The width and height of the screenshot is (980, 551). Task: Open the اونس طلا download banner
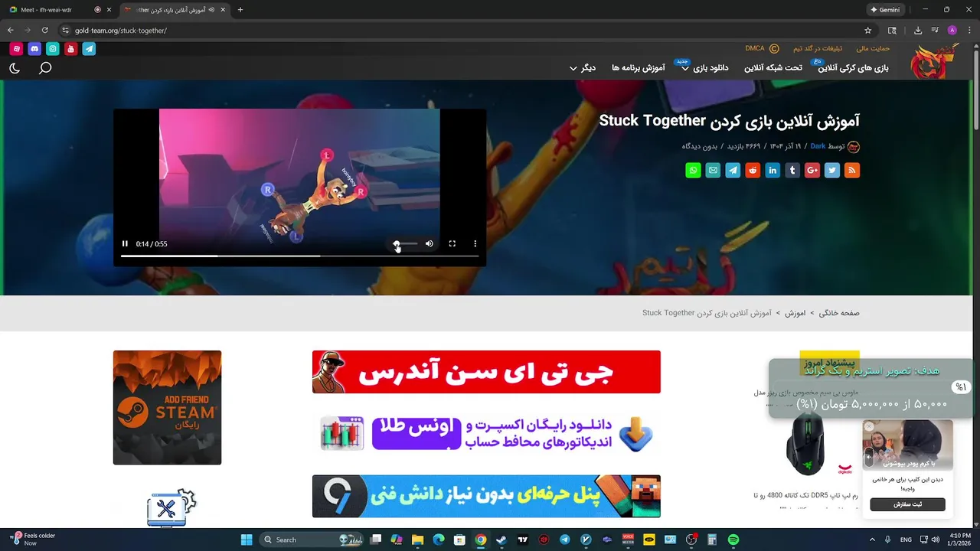486,434
